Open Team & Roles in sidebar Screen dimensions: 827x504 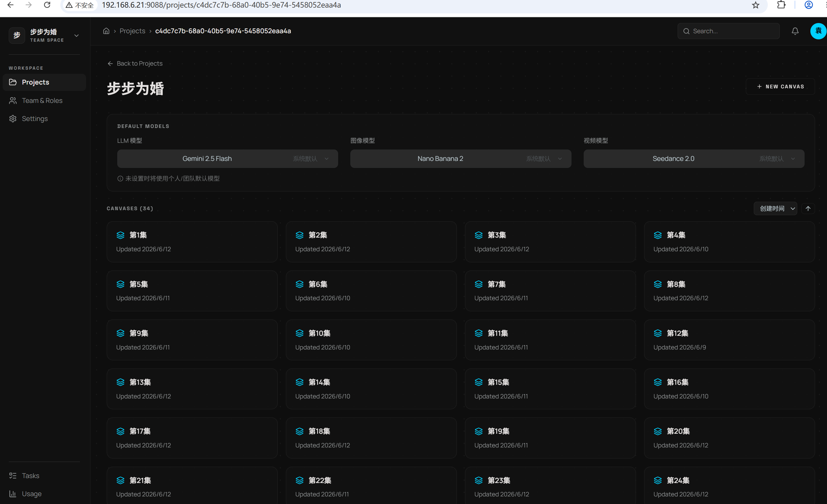point(44,100)
